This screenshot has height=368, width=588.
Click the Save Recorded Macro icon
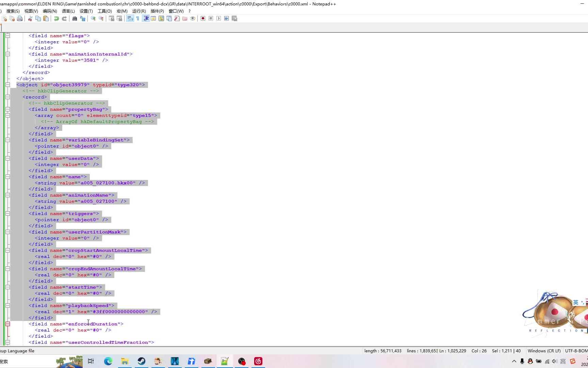point(234,18)
